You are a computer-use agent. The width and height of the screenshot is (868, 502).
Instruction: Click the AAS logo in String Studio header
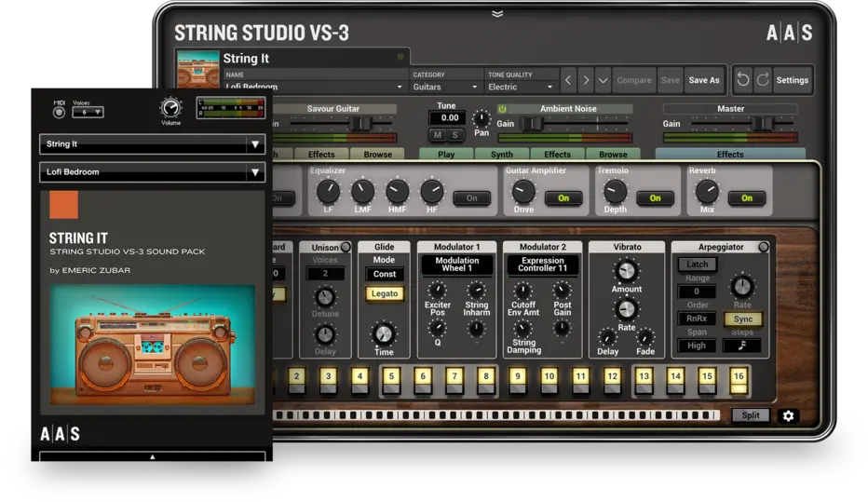coord(790,33)
